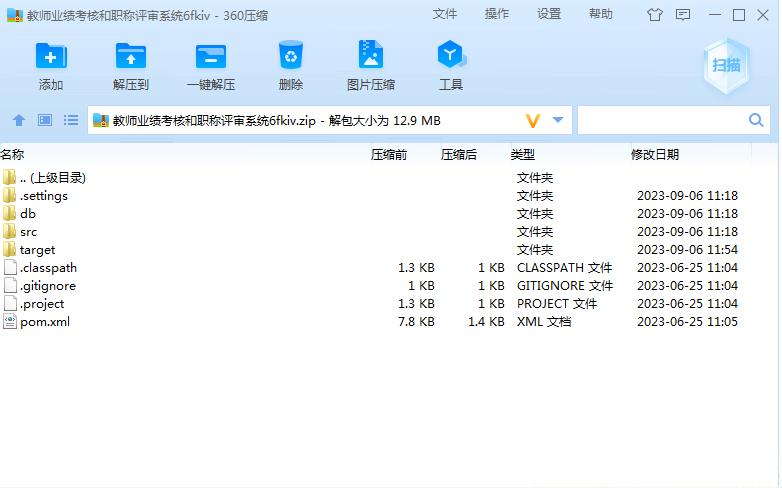Click 'XML 文档' type cell
The width and height of the screenshot is (782, 488).
coord(544,321)
